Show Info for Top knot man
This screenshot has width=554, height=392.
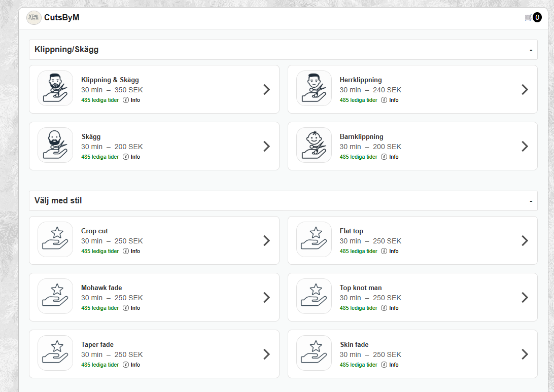390,308
